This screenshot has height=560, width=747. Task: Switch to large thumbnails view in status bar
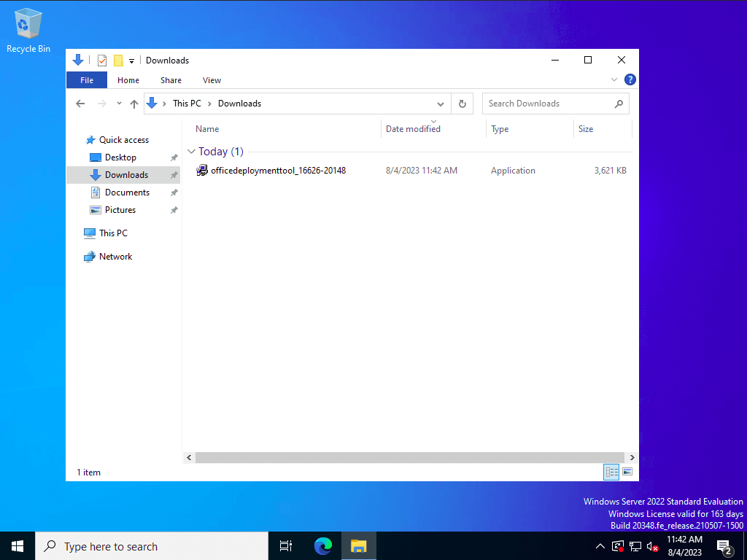pos(627,472)
